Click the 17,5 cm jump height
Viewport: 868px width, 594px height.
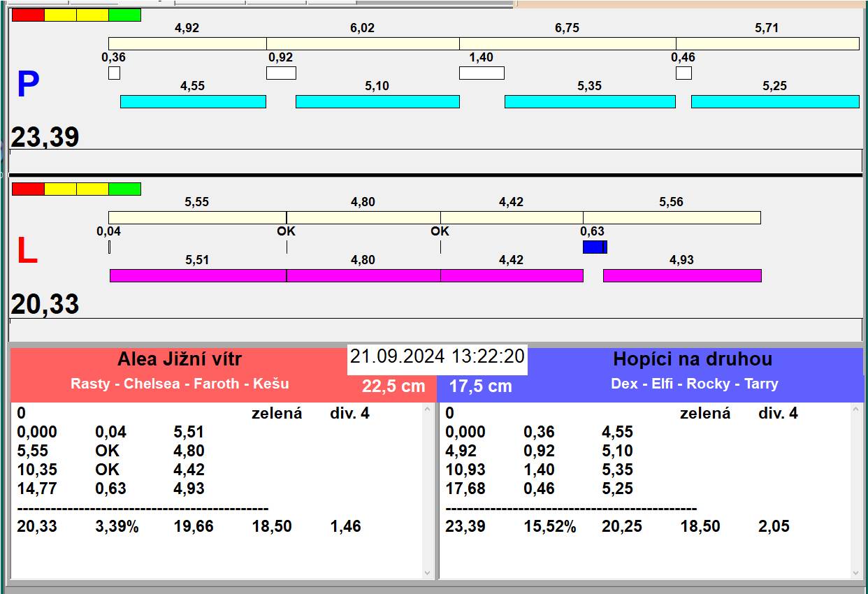click(x=480, y=386)
